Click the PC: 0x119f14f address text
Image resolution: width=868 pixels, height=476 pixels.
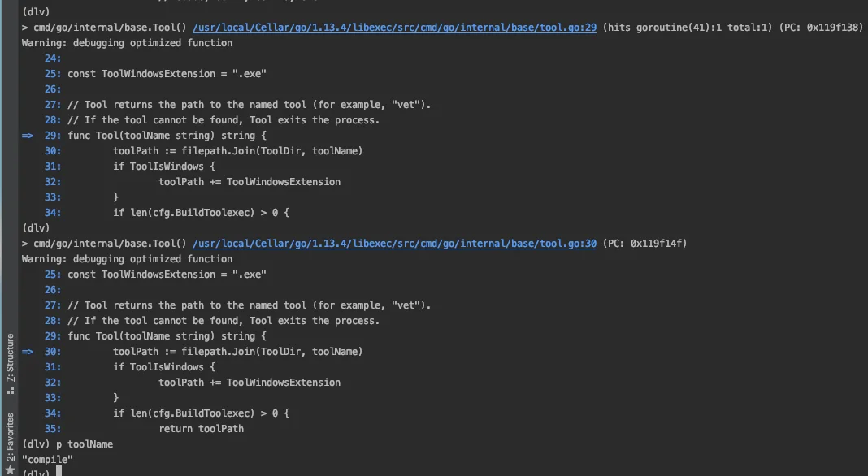click(x=644, y=244)
